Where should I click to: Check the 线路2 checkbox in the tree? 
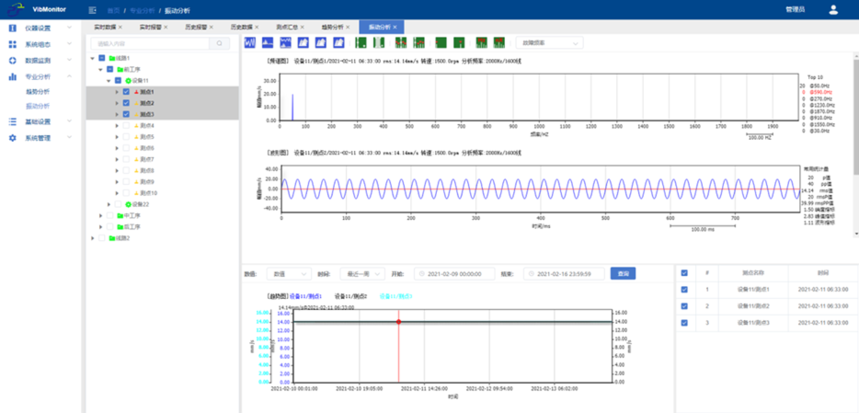pyautogui.click(x=101, y=238)
